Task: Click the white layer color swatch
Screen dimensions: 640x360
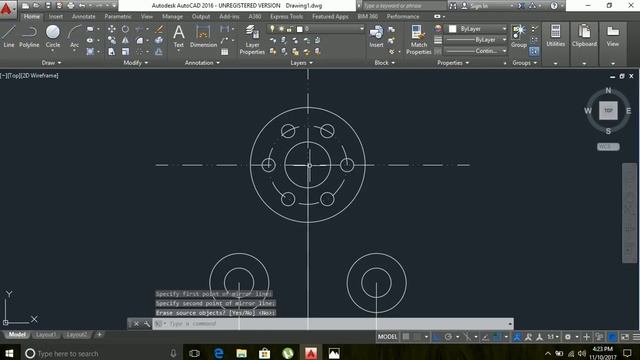Action: point(300,29)
